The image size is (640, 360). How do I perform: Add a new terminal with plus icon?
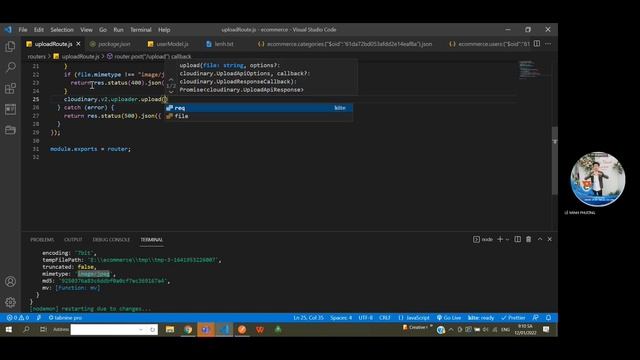pyautogui.click(x=500, y=239)
